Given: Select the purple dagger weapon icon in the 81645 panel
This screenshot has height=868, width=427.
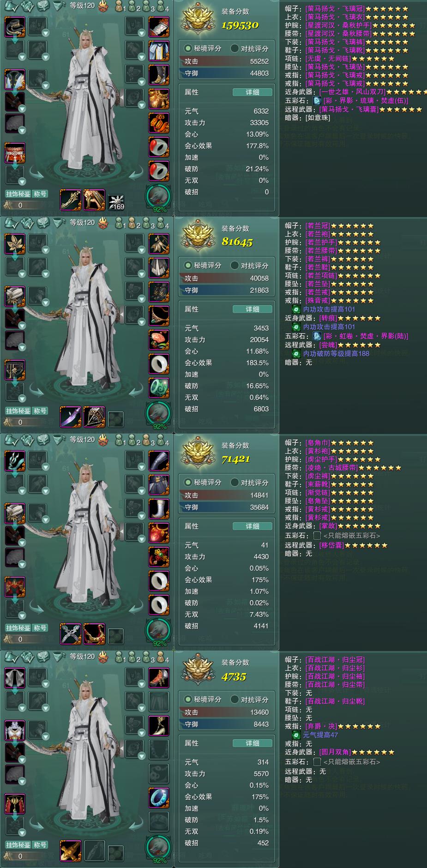Looking at the screenshot, I should click(71, 417).
